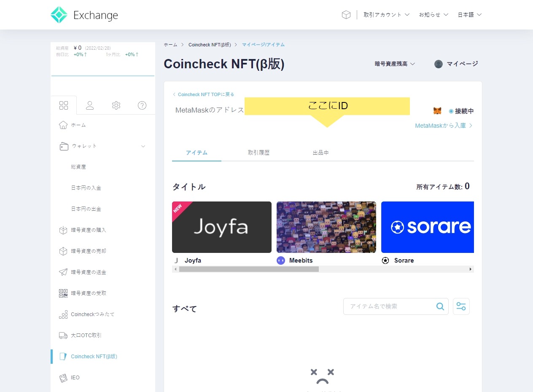The width and height of the screenshot is (533, 392).
Task: Click the 暗号資産の送金 paper plane icon
Action: point(63,272)
